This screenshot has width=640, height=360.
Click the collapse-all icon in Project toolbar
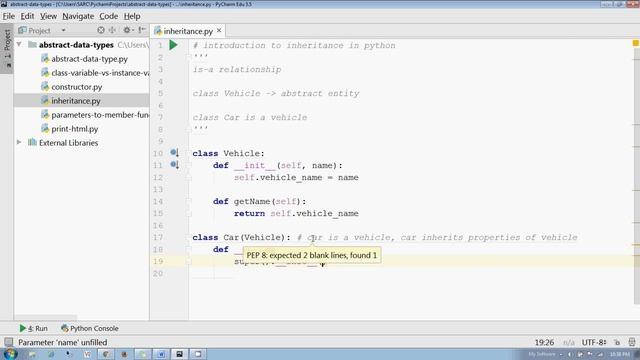click(112, 30)
